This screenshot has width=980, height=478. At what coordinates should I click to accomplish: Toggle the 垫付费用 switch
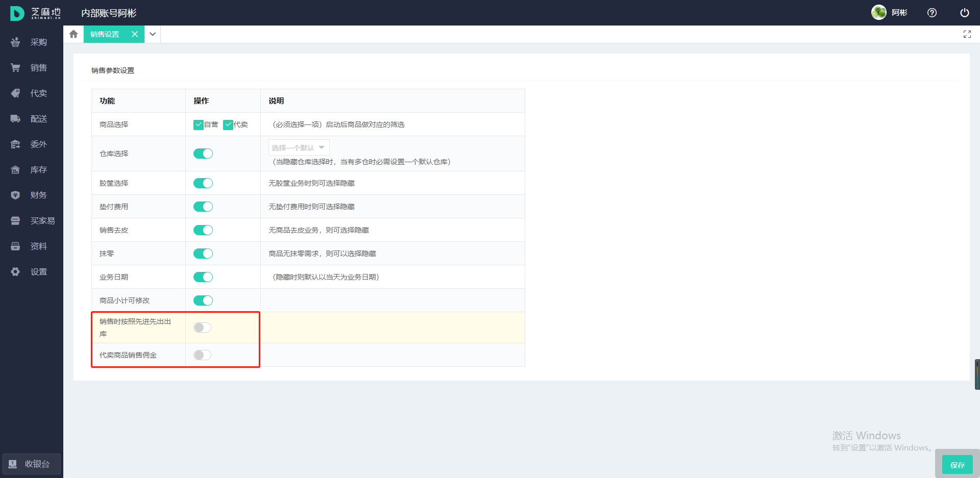coord(203,207)
